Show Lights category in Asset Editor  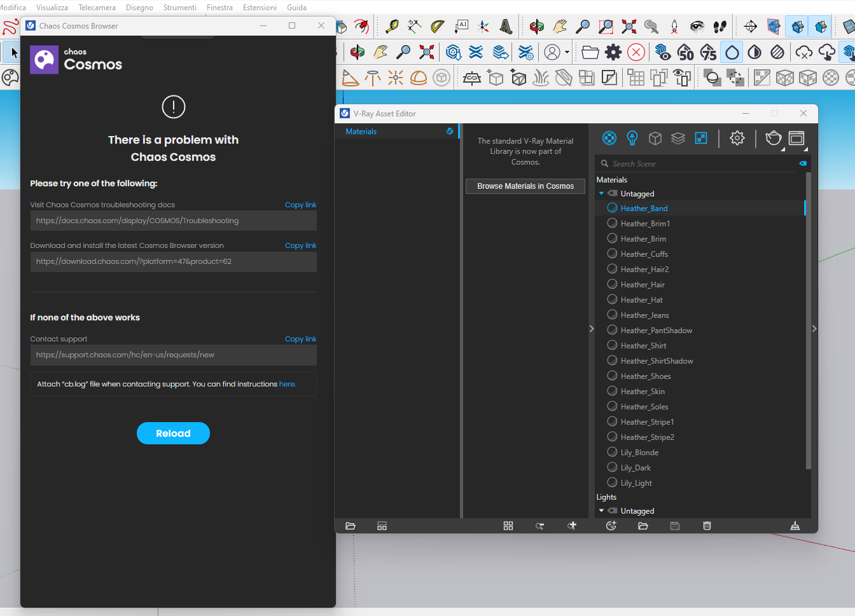point(632,138)
